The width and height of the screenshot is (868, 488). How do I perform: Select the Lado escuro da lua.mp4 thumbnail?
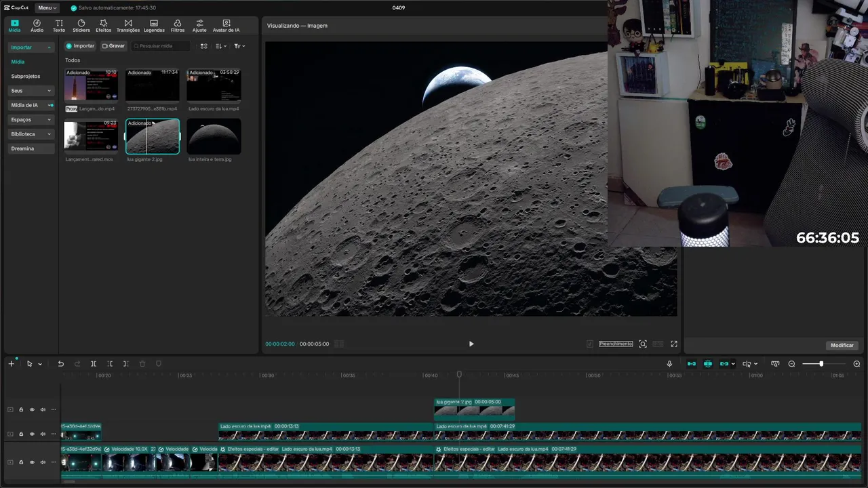click(214, 85)
